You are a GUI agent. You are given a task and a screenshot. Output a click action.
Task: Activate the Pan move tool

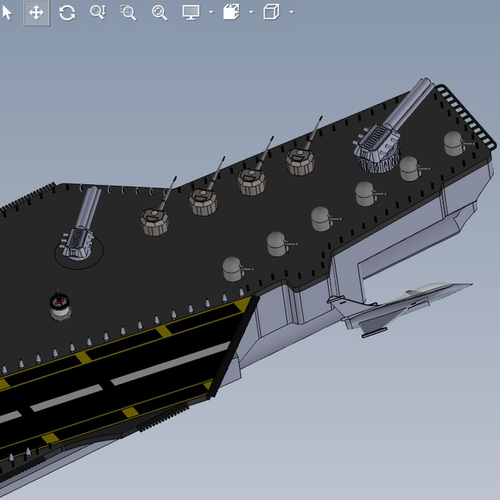tap(36, 13)
